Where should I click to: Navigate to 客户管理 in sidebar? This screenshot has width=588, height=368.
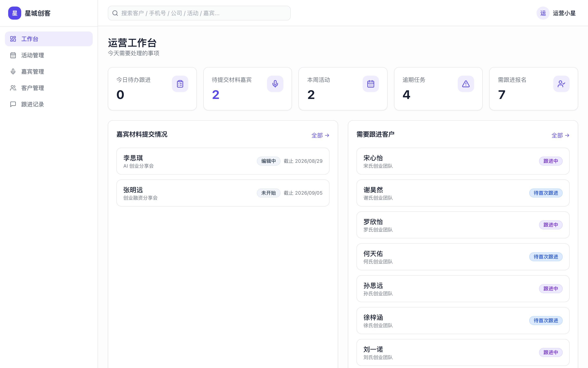[x=49, y=88]
